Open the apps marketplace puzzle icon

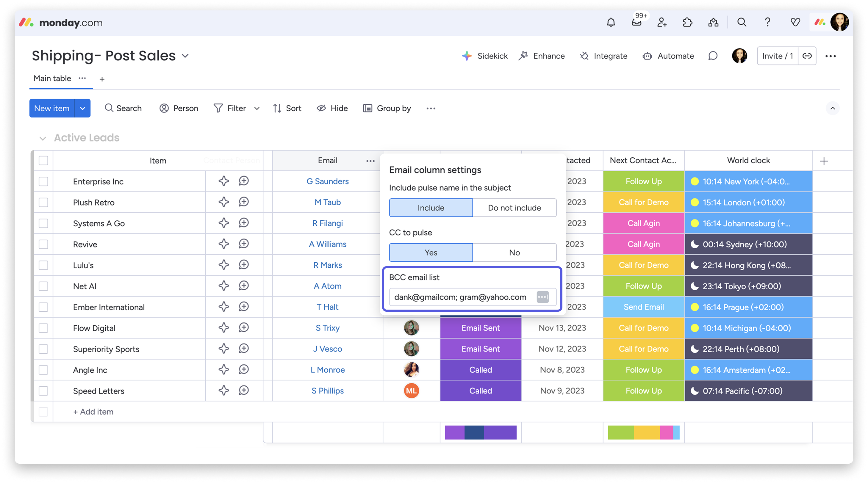687,23
